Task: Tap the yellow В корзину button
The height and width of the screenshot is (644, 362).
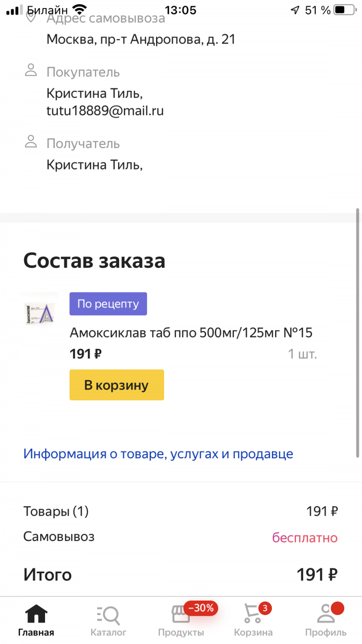Action: 116,385
